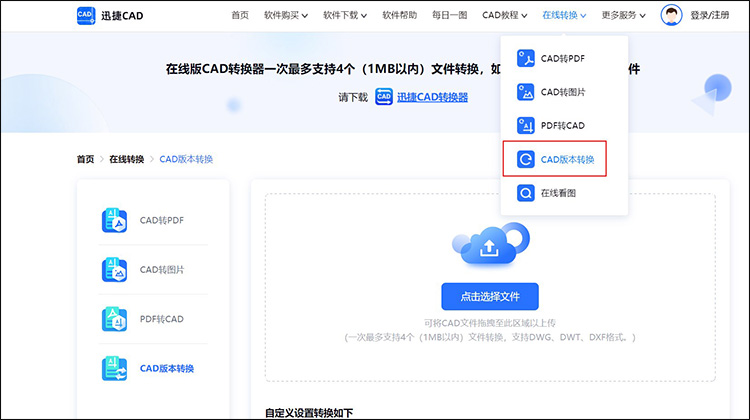
Task: Click the 自定义设置转换如下 heading
Action: 309,413
